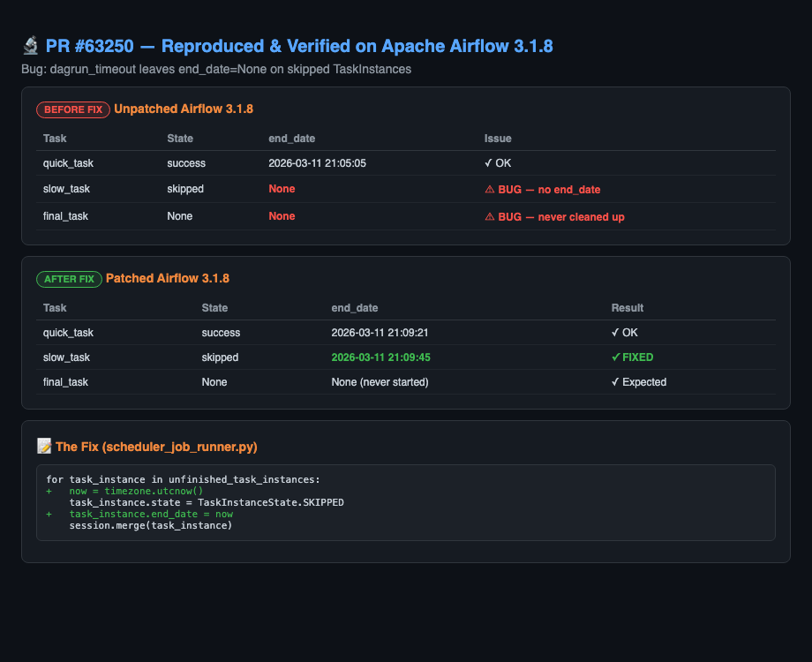Image resolution: width=812 pixels, height=662 pixels.
Task: Click the memo icon beside The Fix
Action: pos(44,446)
